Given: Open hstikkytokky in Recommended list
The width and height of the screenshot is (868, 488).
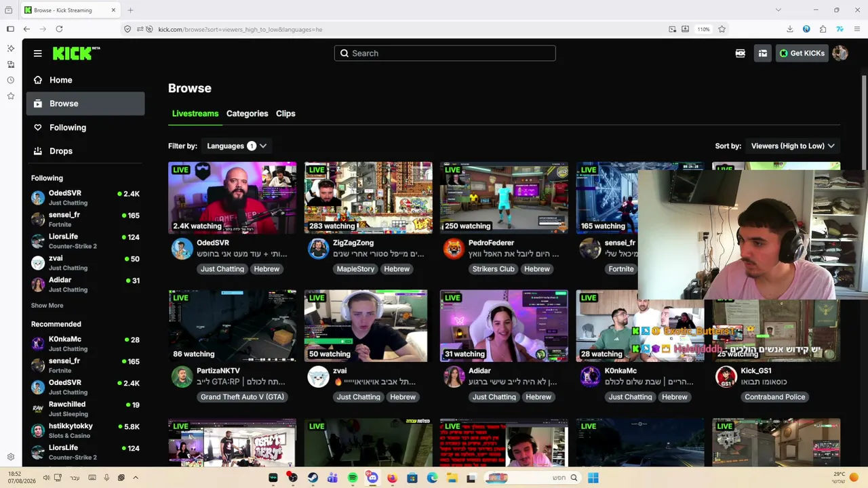Looking at the screenshot, I should click(85, 430).
